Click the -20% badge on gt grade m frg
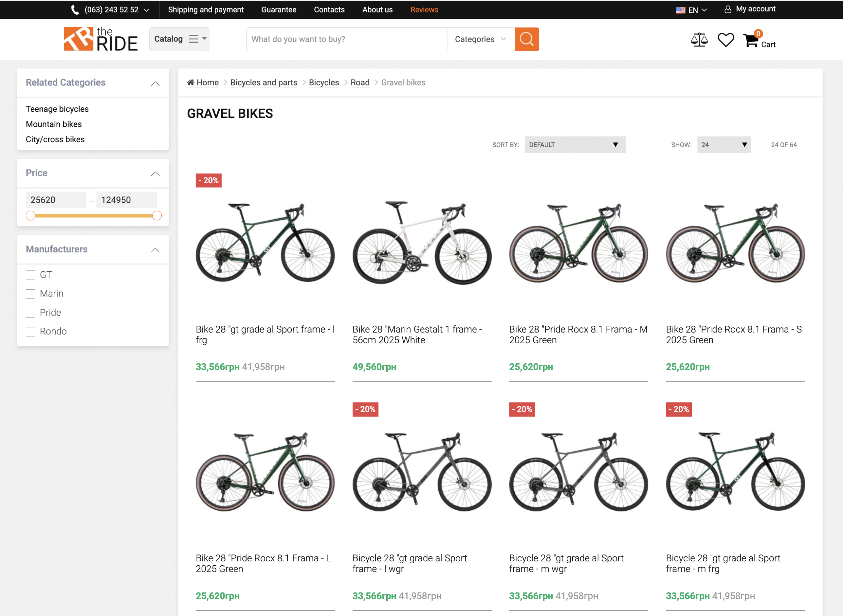 [x=678, y=409]
